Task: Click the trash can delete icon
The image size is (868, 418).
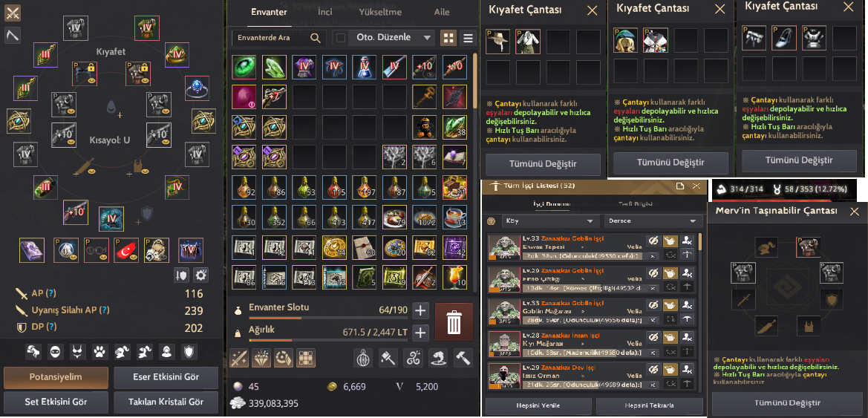Action: (x=454, y=321)
